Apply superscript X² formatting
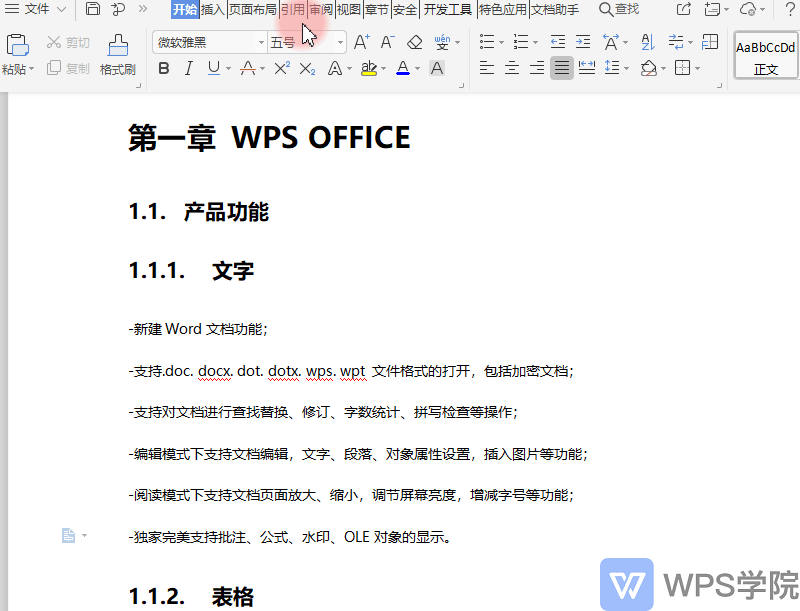 282,68
